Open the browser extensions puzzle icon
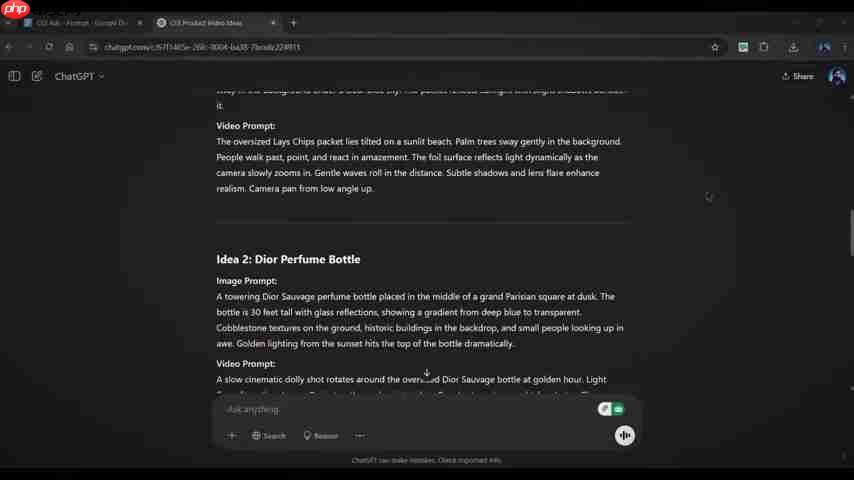The height and width of the screenshot is (480, 854). pos(764,47)
